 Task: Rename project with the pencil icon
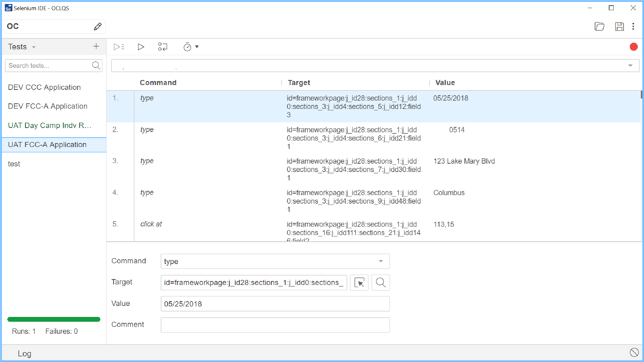tap(98, 26)
